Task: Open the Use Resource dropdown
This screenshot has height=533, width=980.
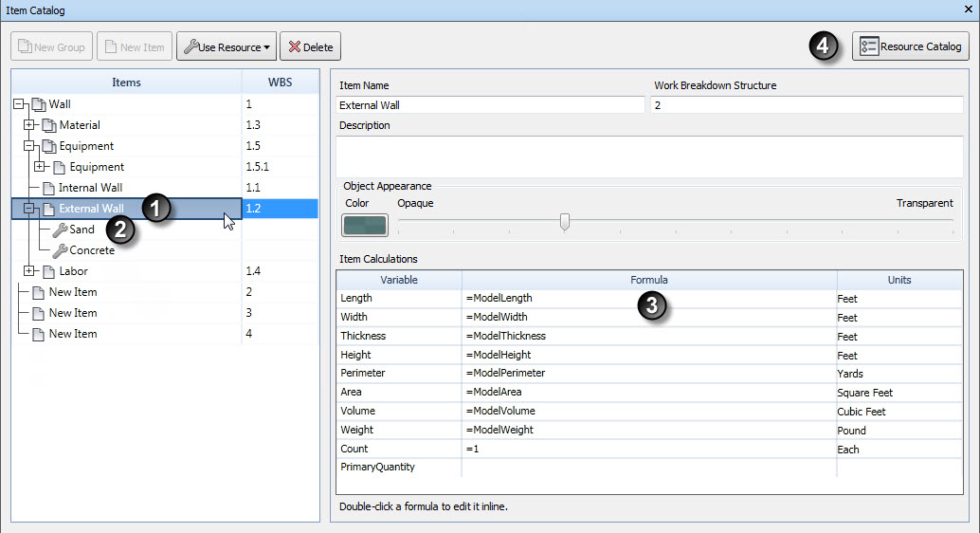Action: (x=227, y=46)
